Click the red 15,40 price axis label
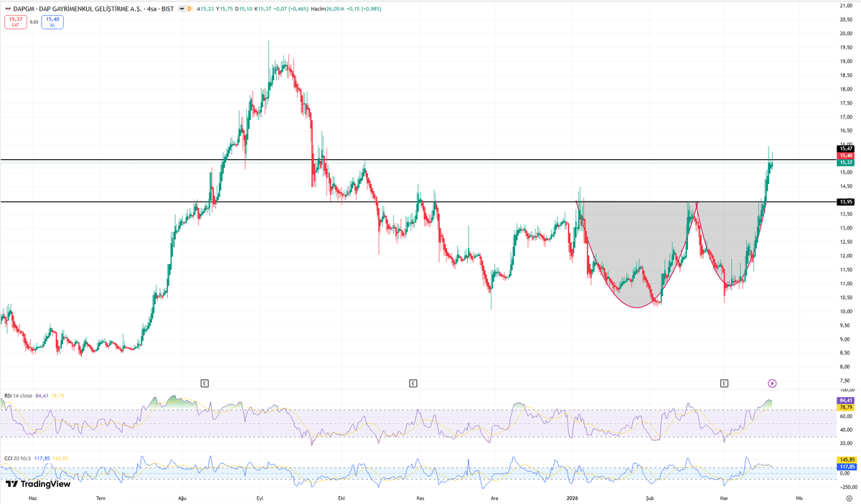The image size is (861, 504). [845, 156]
